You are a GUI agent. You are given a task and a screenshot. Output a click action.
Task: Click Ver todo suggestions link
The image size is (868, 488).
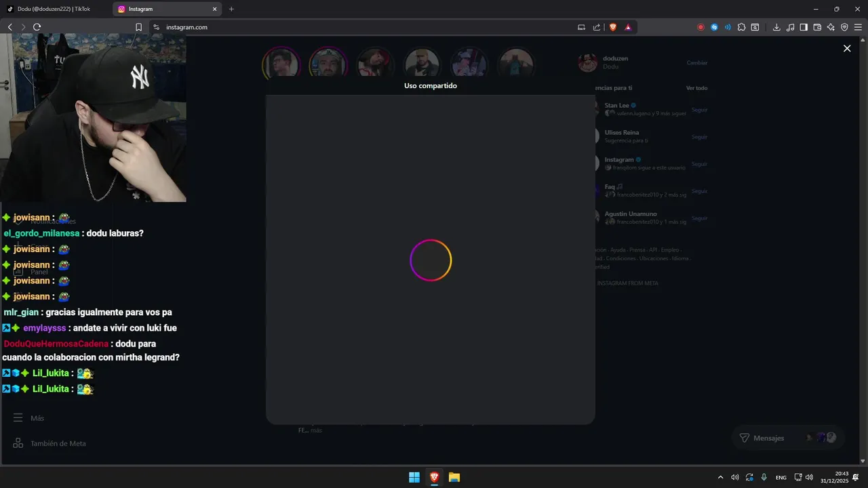click(696, 88)
